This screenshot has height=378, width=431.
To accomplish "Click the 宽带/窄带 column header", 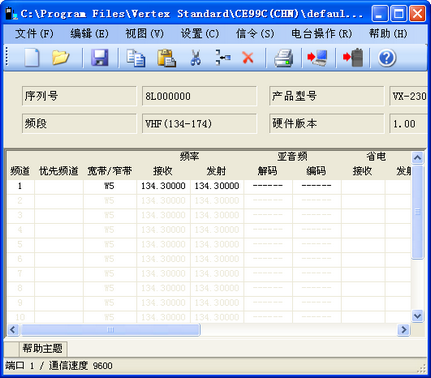I will click(x=110, y=171).
